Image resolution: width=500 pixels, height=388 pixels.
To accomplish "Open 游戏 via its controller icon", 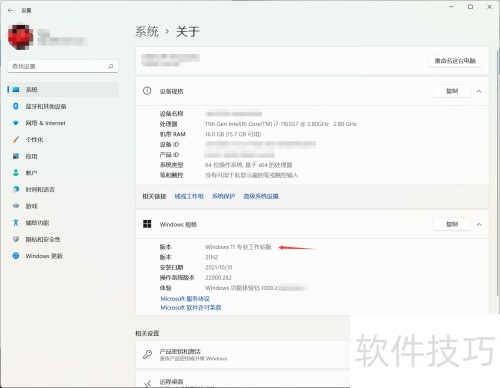I will [16, 206].
